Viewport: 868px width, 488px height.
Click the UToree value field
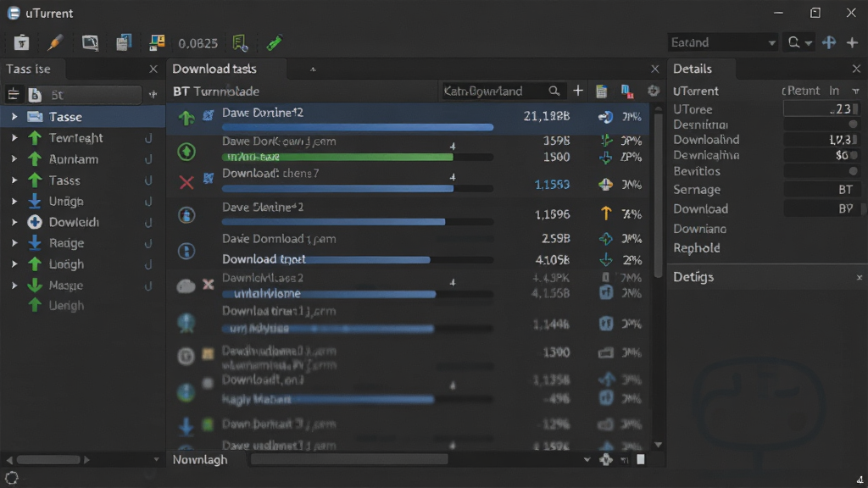pyautogui.click(x=821, y=109)
